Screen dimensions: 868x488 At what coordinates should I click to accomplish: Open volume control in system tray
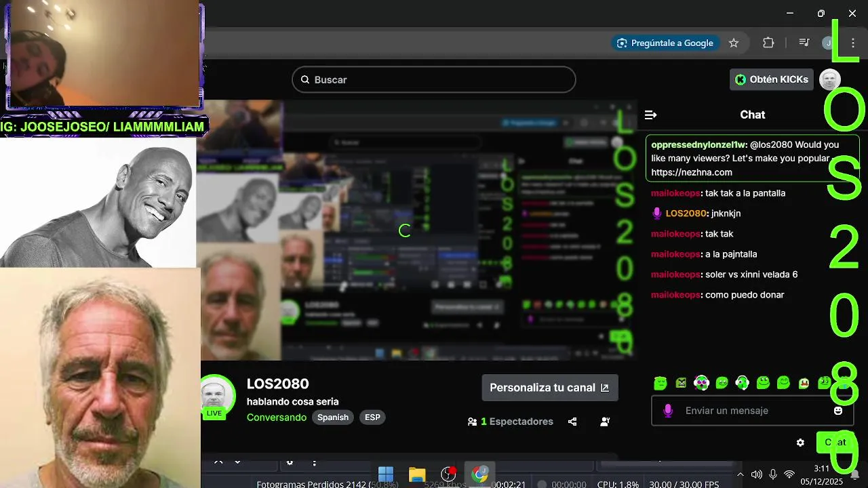point(756,474)
